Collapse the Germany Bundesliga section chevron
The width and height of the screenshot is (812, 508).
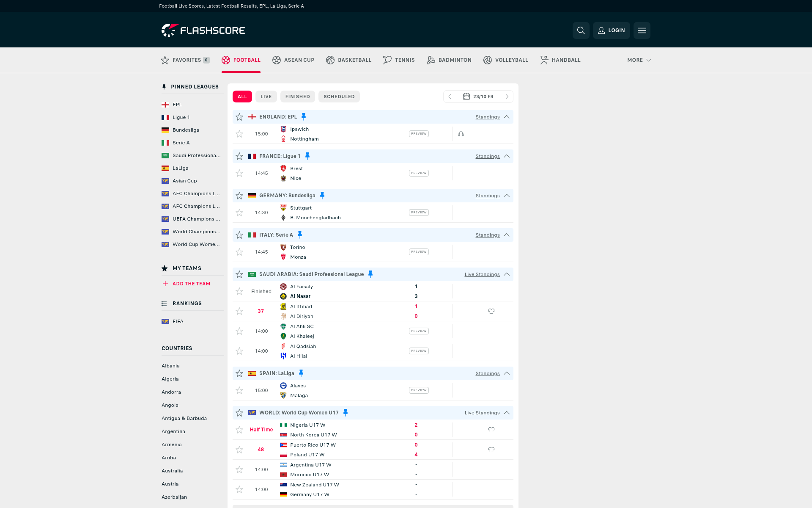pos(507,196)
